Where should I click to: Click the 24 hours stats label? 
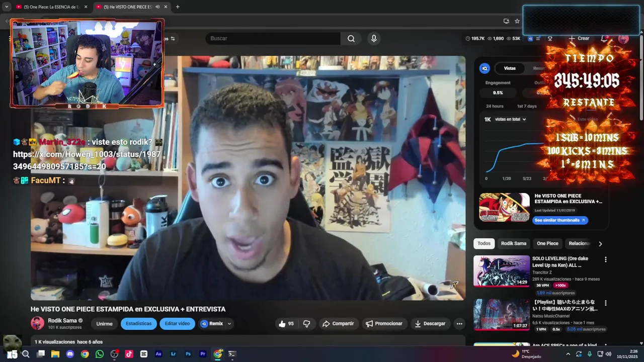tap(495, 106)
